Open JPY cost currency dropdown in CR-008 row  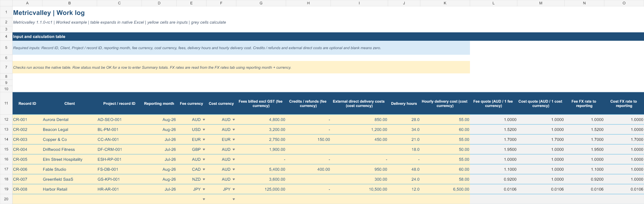(234, 189)
